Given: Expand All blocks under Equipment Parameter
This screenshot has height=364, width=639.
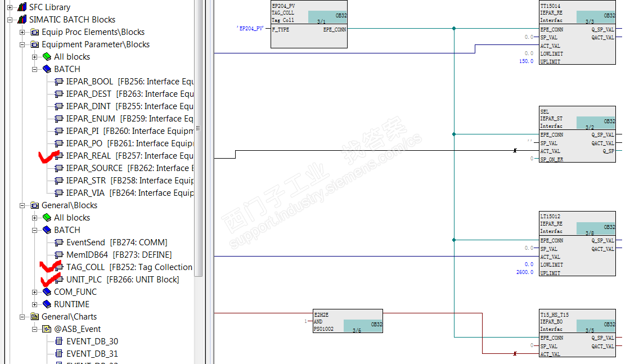Looking at the screenshot, I should (x=35, y=57).
